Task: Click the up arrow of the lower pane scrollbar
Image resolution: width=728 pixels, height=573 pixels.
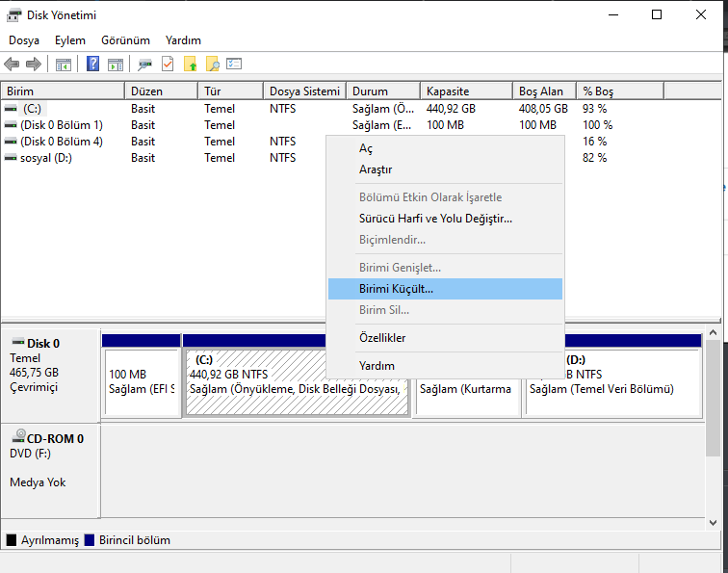Action: 714,332
